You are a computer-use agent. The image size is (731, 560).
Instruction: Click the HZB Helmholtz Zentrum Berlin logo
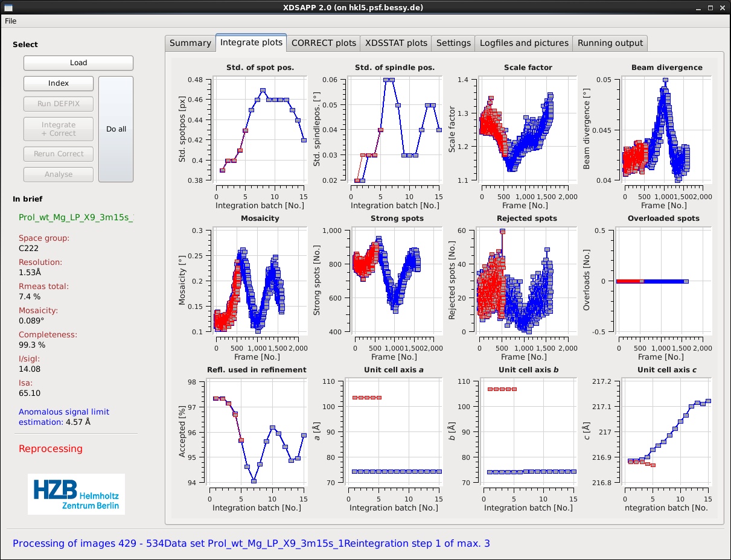76,494
